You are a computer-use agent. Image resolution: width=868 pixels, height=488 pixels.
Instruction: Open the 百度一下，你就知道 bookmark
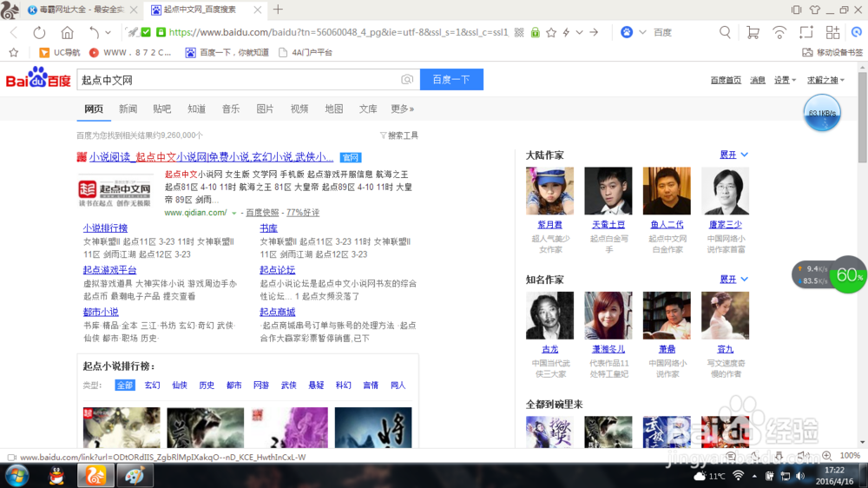click(x=227, y=53)
